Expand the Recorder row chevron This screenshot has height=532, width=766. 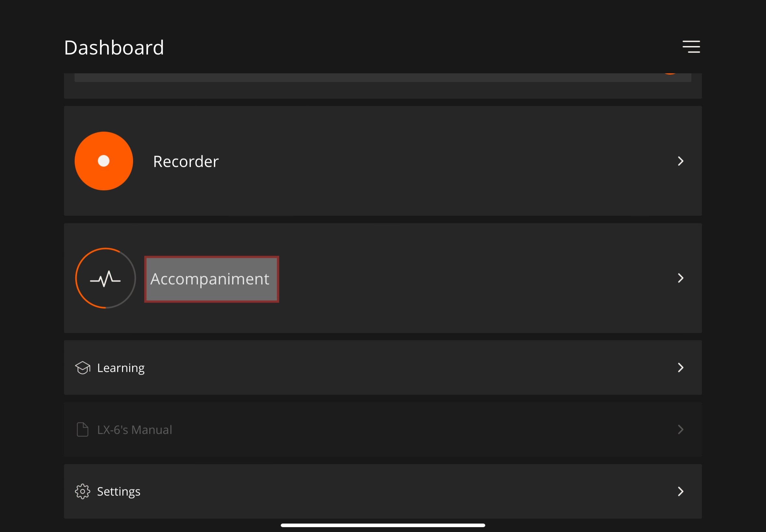click(681, 161)
